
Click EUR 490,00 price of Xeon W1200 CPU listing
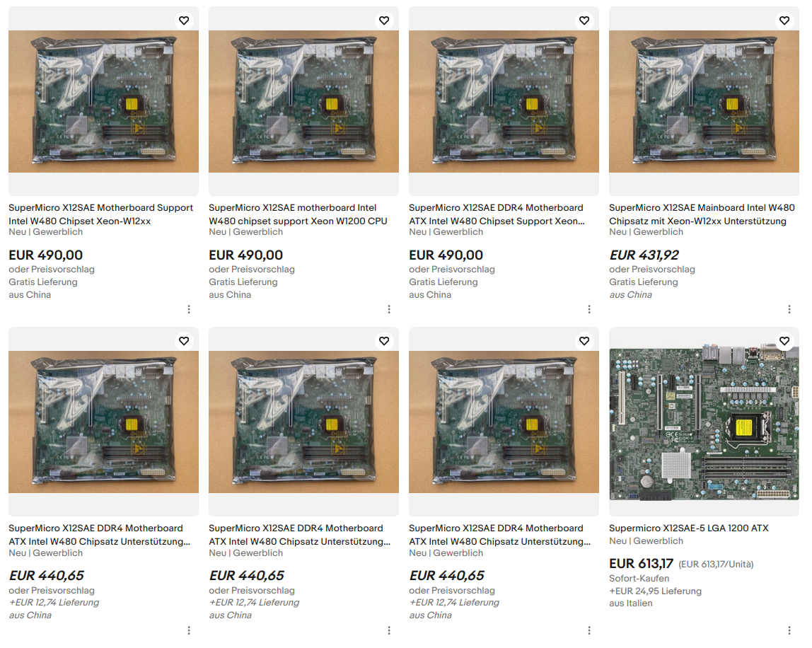pyautogui.click(x=246, y=255)
